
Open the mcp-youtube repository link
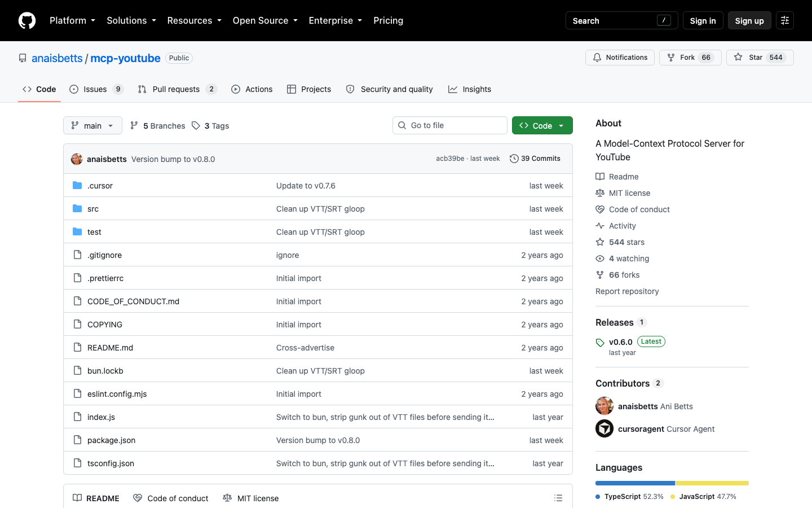click(125, 58)
